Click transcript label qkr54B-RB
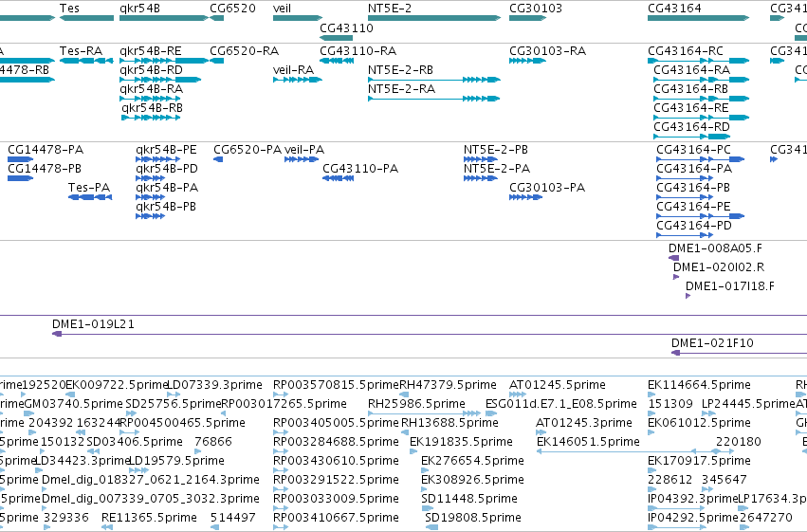The height and width of the screenshot is (532, 807). click(152, 108)
